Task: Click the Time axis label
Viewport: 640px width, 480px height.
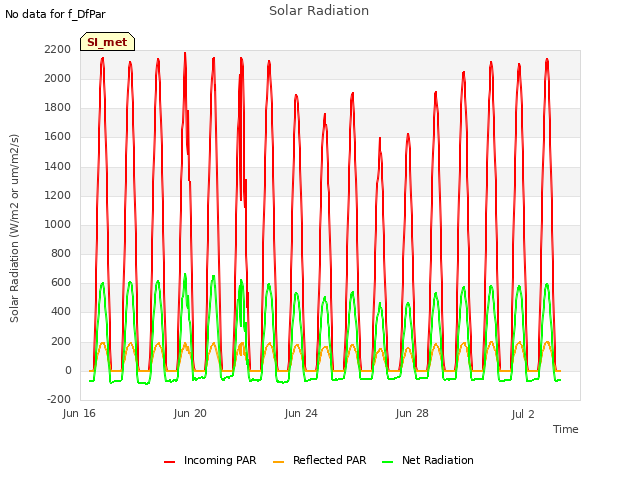Action: [x=566, y=429]
